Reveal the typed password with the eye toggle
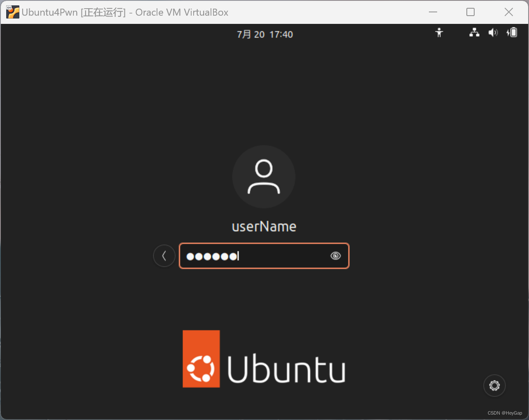The width and height of the screenshot is (529, 420). (x=335, y=256)
